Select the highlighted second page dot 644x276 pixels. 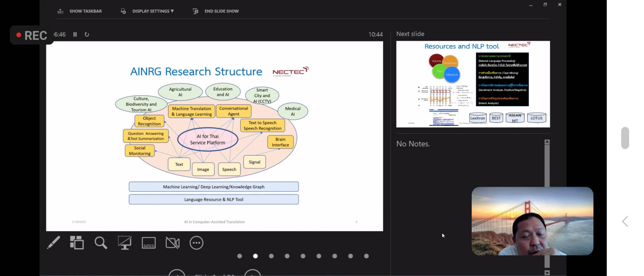click(x=255, y=256)
